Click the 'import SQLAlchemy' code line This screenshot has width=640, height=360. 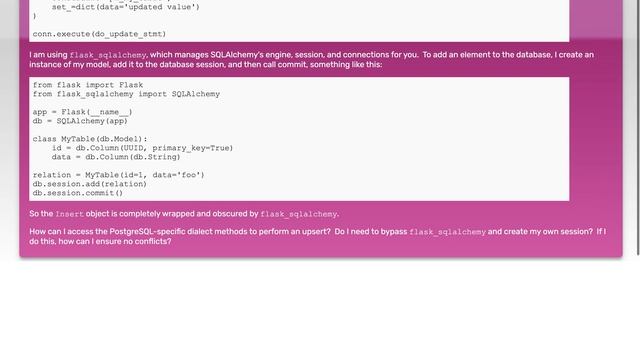(x=126, y=94)
